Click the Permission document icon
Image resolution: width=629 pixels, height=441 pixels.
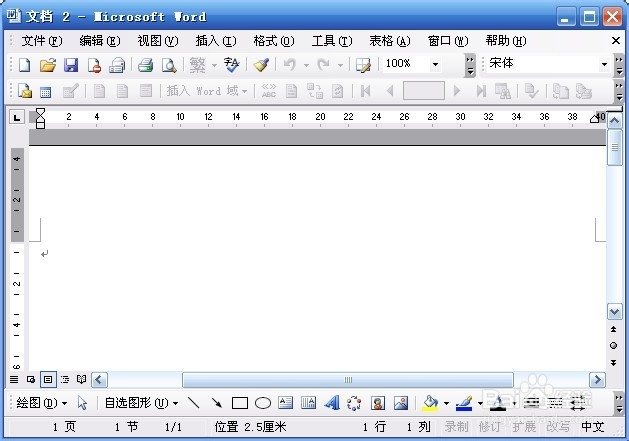(94, 65)
